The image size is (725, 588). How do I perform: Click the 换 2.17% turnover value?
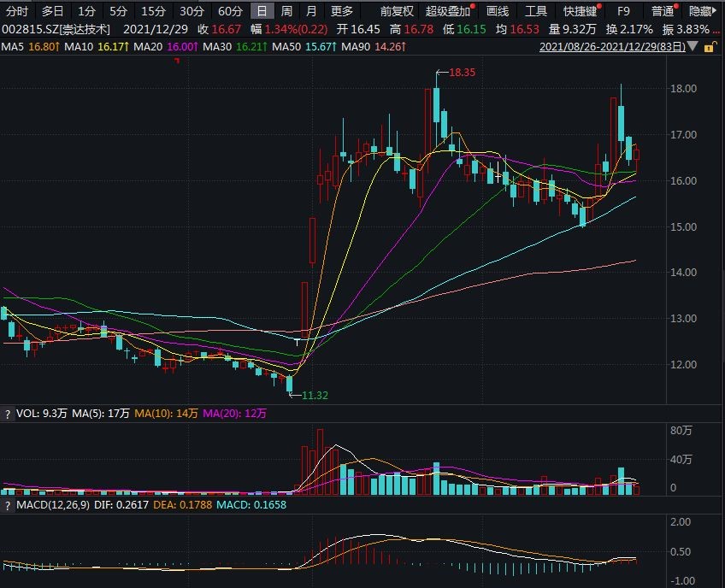pos(629,30)
